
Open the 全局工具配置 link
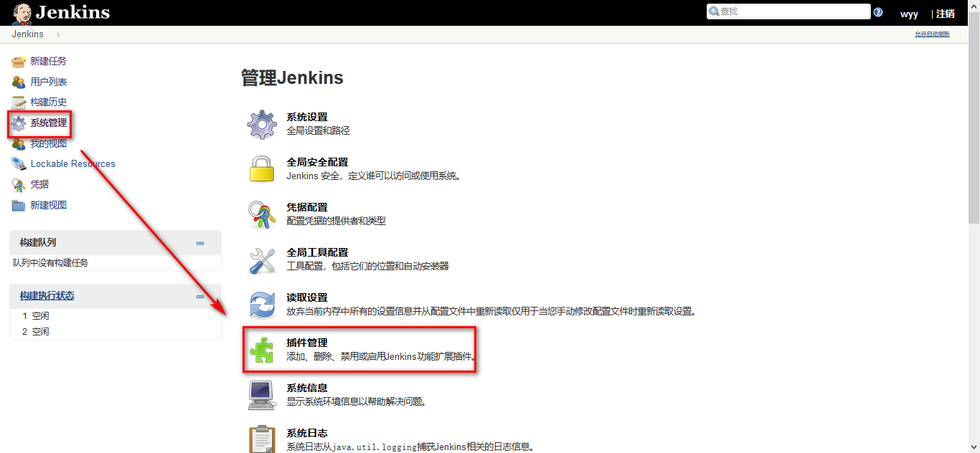click(x=317, y=252)
